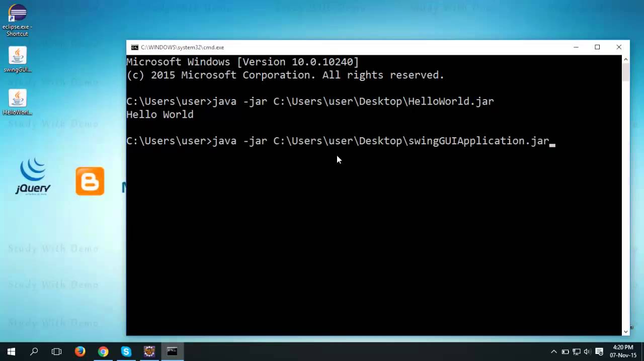644x361 pixels.
Task: Select the HelloWorld jar desktop icon
Action: click(18, 103)
